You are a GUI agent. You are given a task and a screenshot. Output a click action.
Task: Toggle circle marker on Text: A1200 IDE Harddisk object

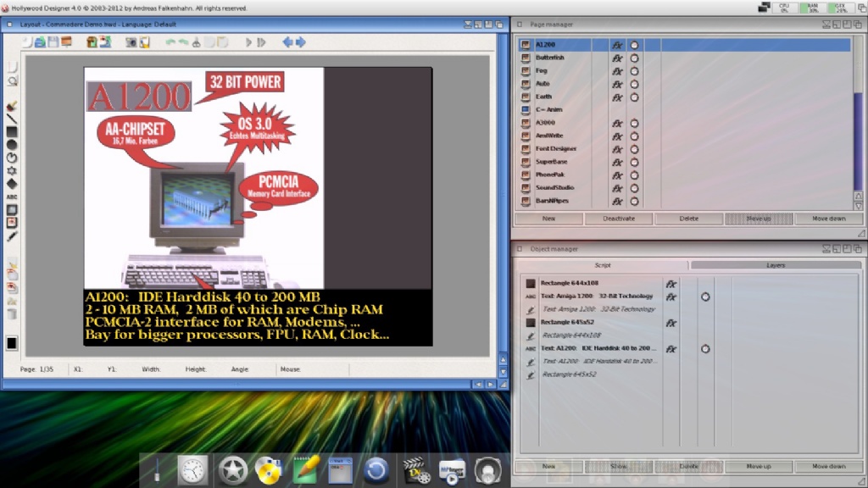(705, 349)
